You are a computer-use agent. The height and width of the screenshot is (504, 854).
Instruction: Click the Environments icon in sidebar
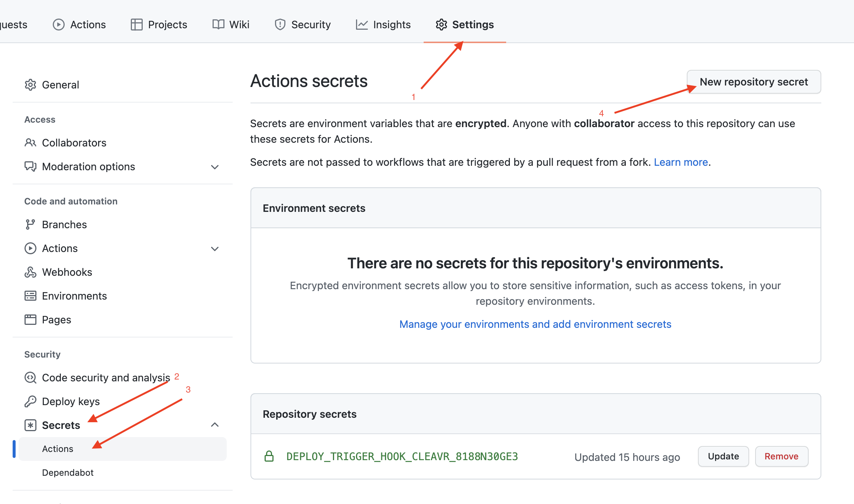[x=30, y=296]
